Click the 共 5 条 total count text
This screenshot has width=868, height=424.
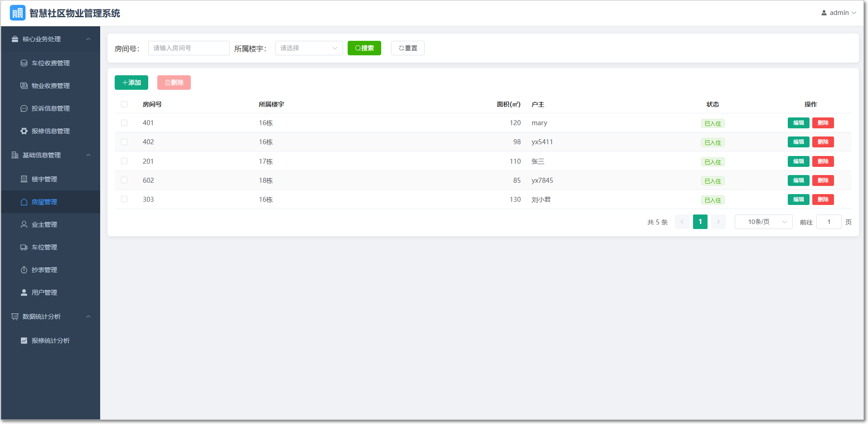point(658,222)
